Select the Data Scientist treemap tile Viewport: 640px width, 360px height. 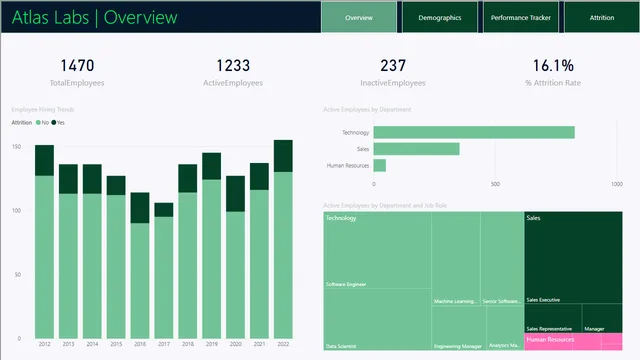tap(378, 319)
